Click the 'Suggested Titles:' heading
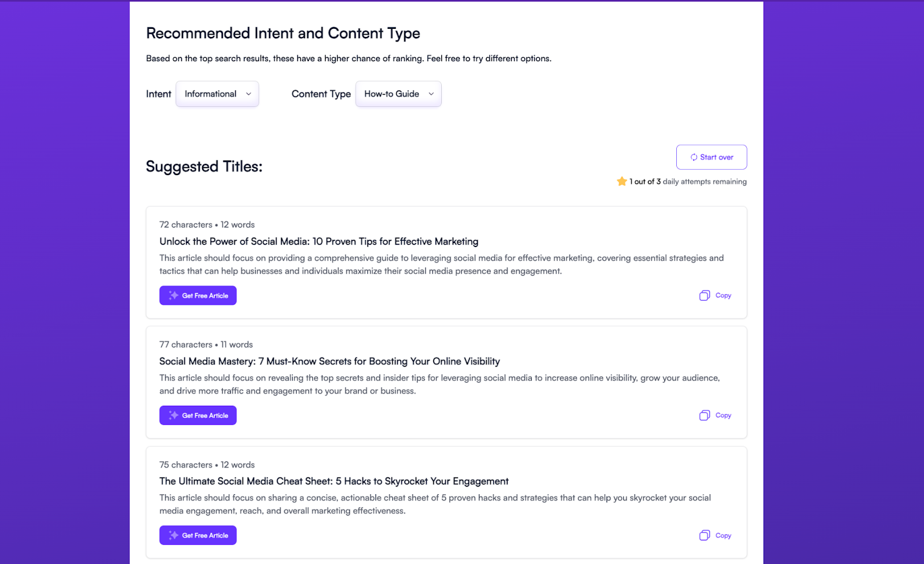Viewport: 924px width, 564px height. tap(204, 167)
